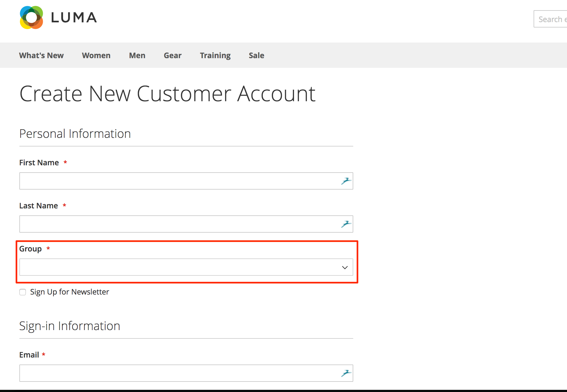Toggle the Sign Up for Newsletter checkbox
The height and width of the screenshot is (392, 567).
click(22, 292)
